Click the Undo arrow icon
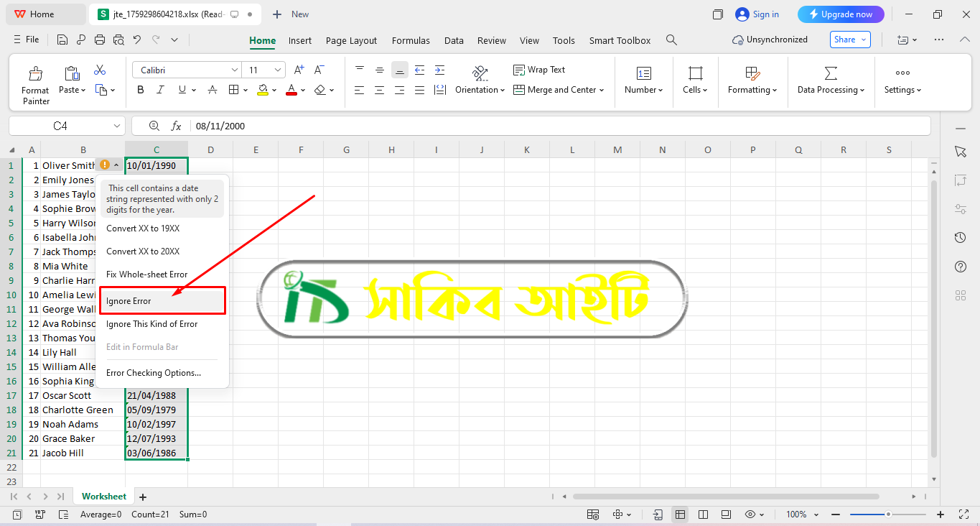The width and height of the screenshot is (980, 526). tap(137, 40)
